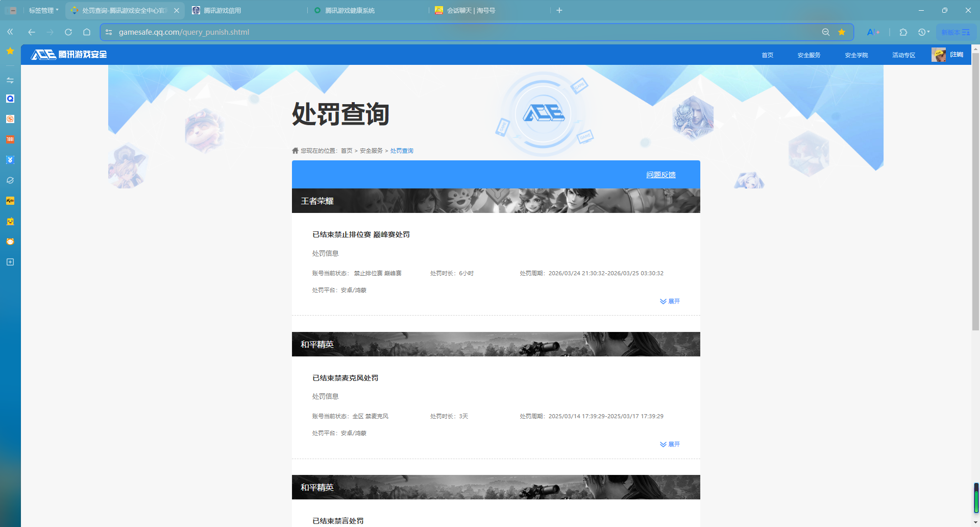Click the browser back arrow
Image resolution: width=980 pixels, height=527 pixels.
click(x=32, y=32)
